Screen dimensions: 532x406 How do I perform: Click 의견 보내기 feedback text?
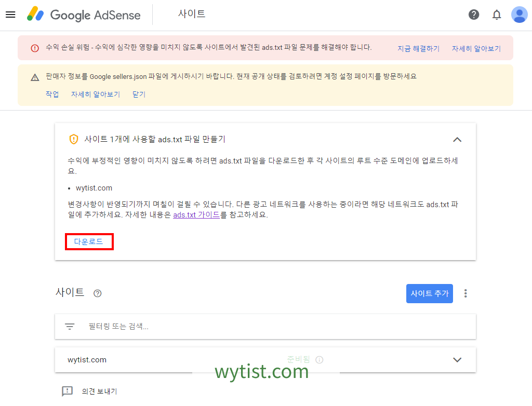[99, 391]
